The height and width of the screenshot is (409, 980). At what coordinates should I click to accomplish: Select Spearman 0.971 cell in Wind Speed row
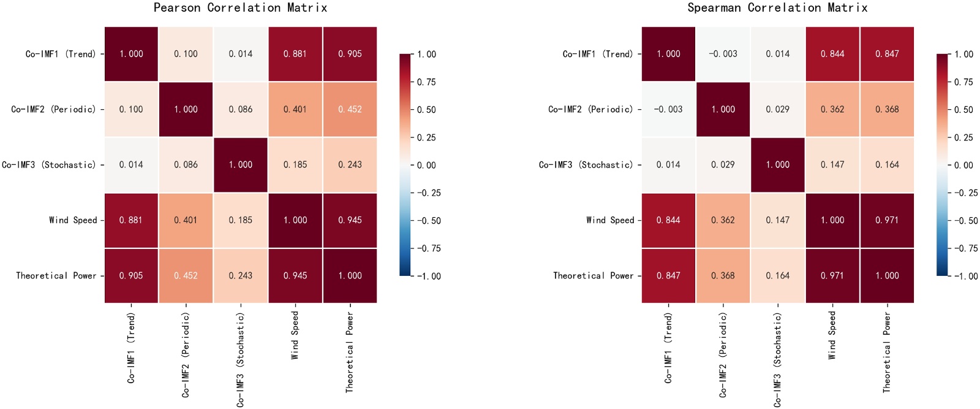[887, 220]
